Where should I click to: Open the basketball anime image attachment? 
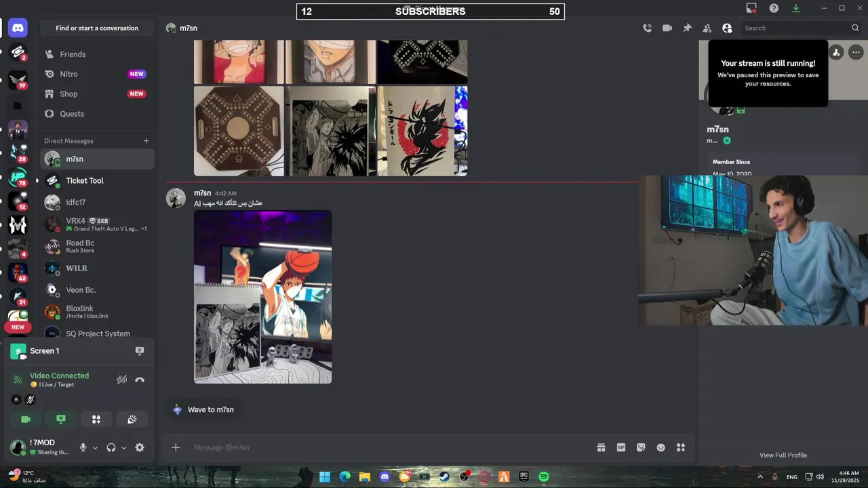pos(263,297)
